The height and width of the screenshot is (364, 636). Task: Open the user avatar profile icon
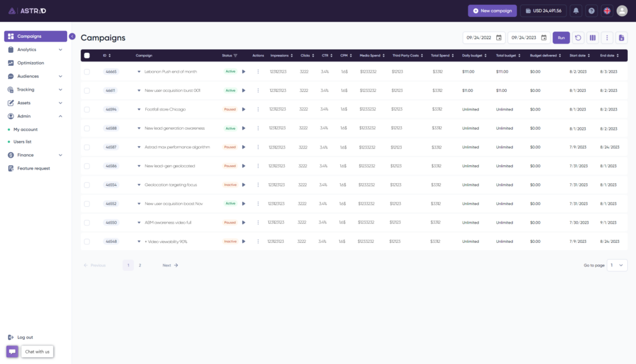622,11
